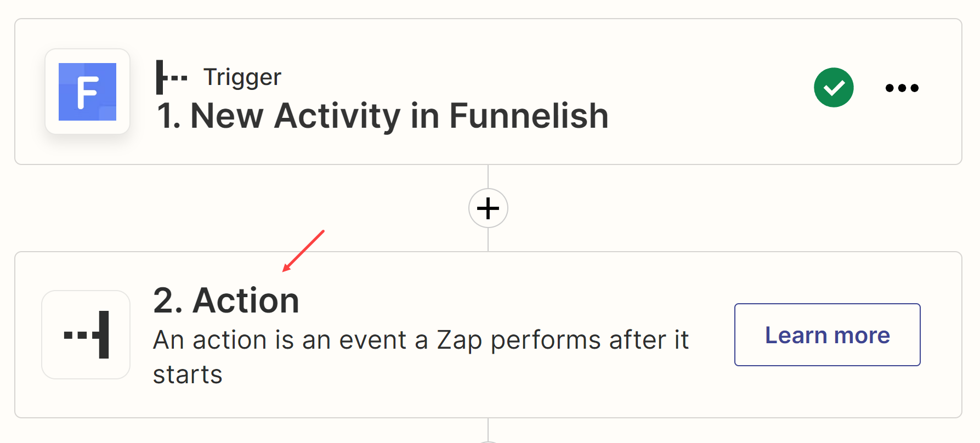Click the number 1 in the trigger title

pyautogui.click(x=167, y=116)
